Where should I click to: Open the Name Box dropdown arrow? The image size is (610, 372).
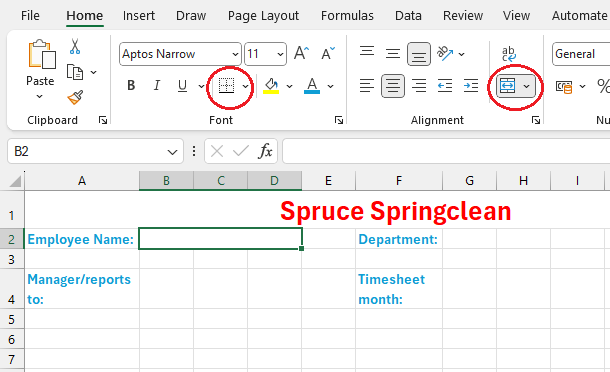point(172,152)
